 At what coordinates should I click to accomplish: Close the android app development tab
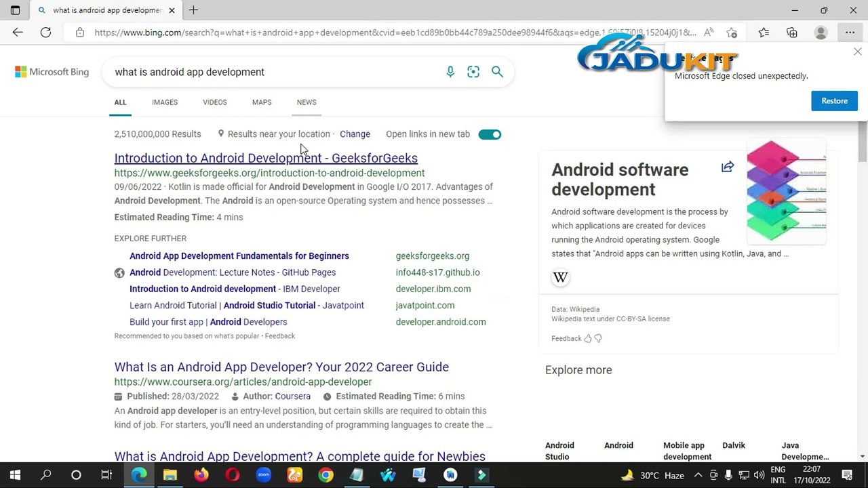click(x=172, y=10)
